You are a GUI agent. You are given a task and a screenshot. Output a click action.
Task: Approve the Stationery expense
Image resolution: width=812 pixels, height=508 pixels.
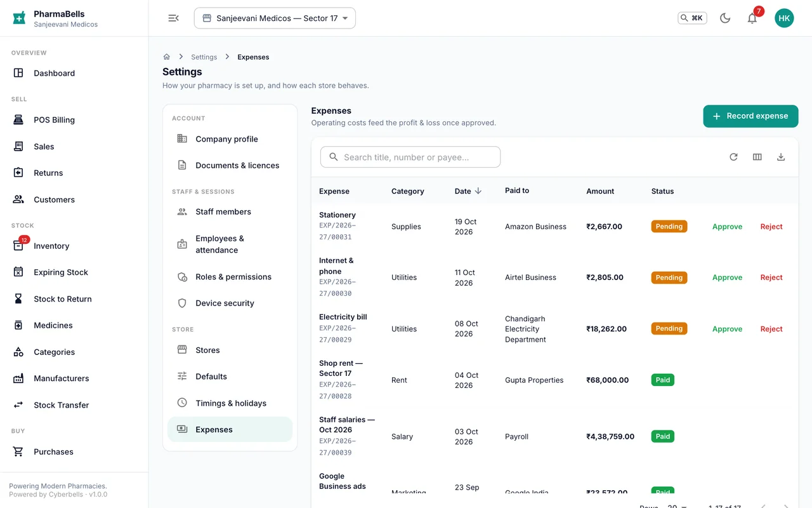coord(727,227)
